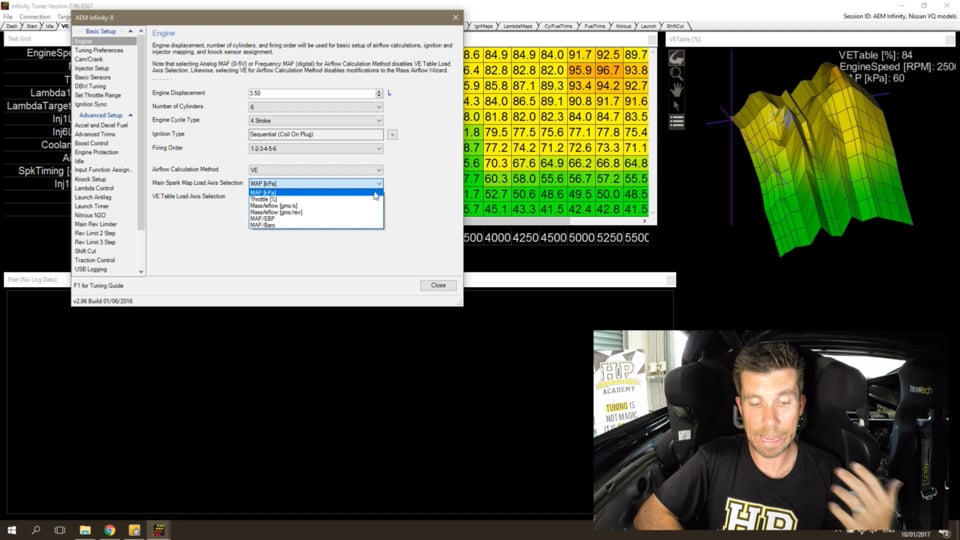960x540 pixels.
Task: Click the Ignition Type options button
Action: [x=392, y=134]
